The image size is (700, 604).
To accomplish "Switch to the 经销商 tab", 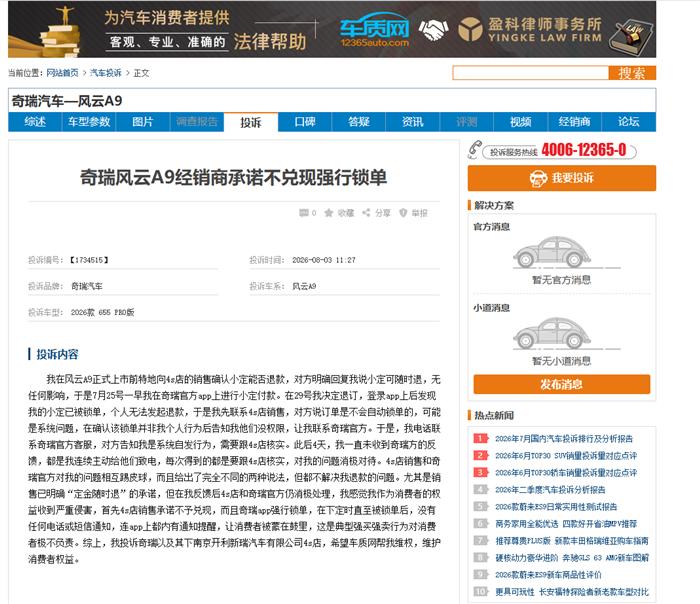I will (575, 122).
